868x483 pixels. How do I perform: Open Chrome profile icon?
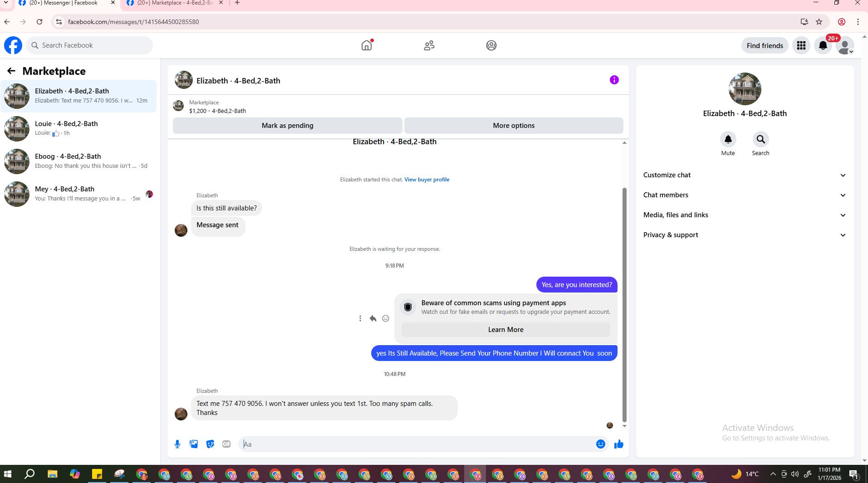(x=842, y=22)
